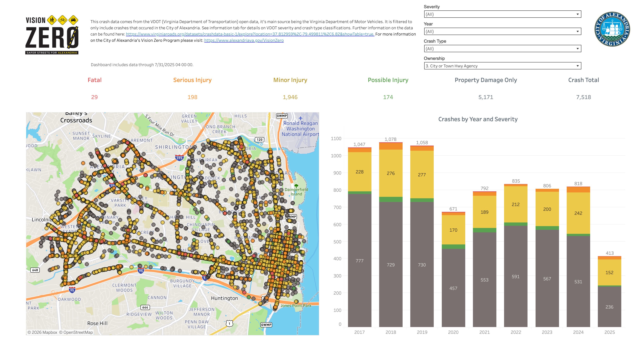Open the Year filter dropdown
The image size is (644, 338).
[502, 31]
